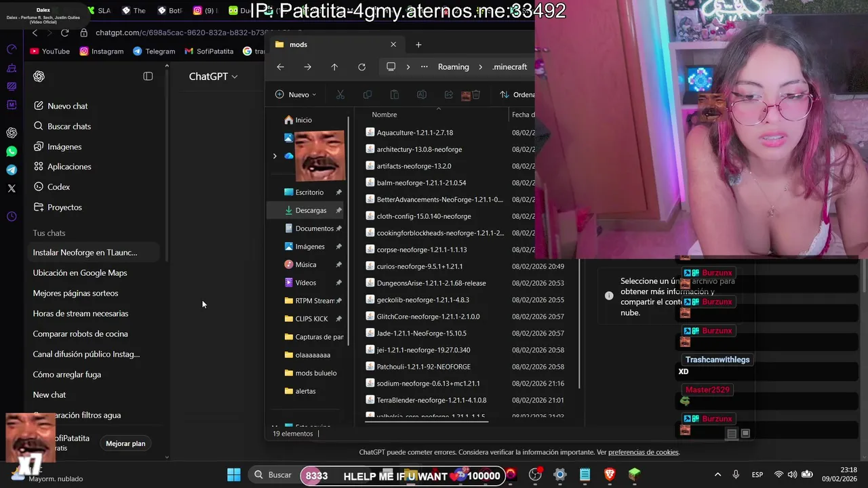Screen dimensions: 868x488
Task: Click the ChatGPT logo icon in sidebar
Action: 39,77
